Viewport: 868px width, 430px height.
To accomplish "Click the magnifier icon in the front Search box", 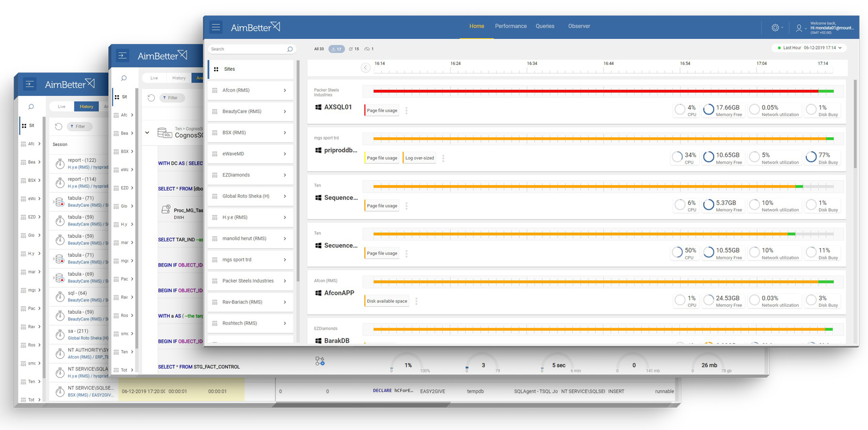I will click(x=290, y=49).
